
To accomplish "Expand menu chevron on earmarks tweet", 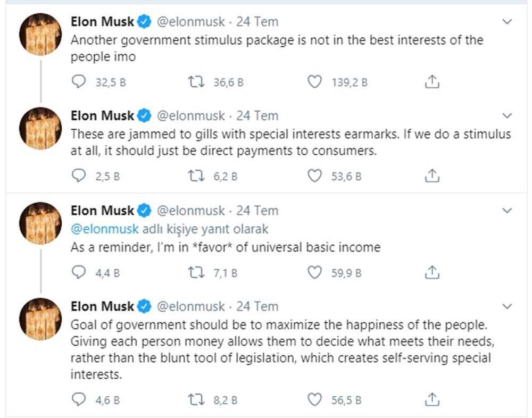I will [x=507, y=116].
